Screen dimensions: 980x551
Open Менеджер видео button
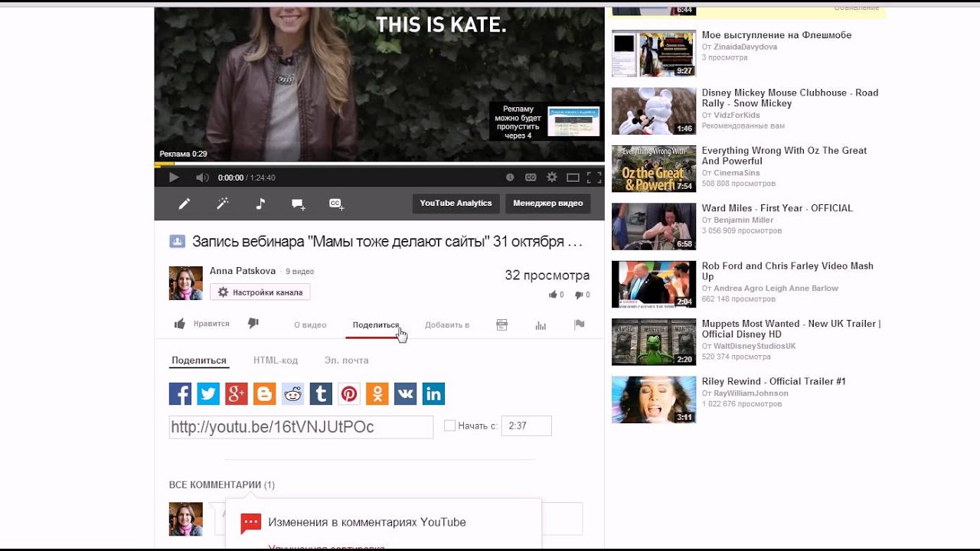click(x=547, y=204)
